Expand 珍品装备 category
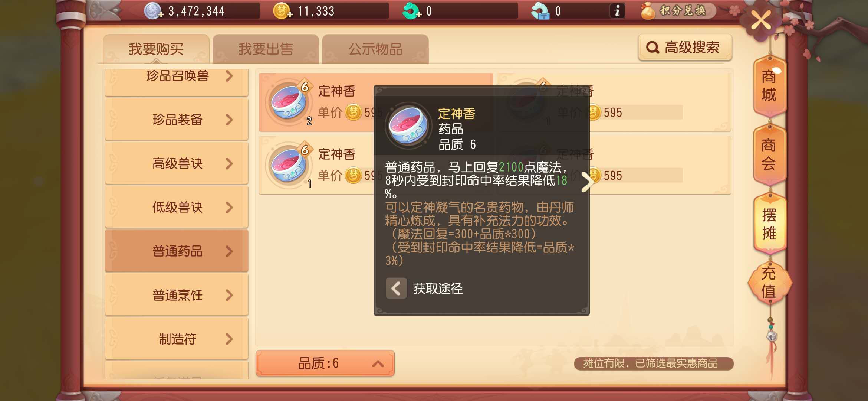Viewport: 868px width, 401px height. click(177, 120)
